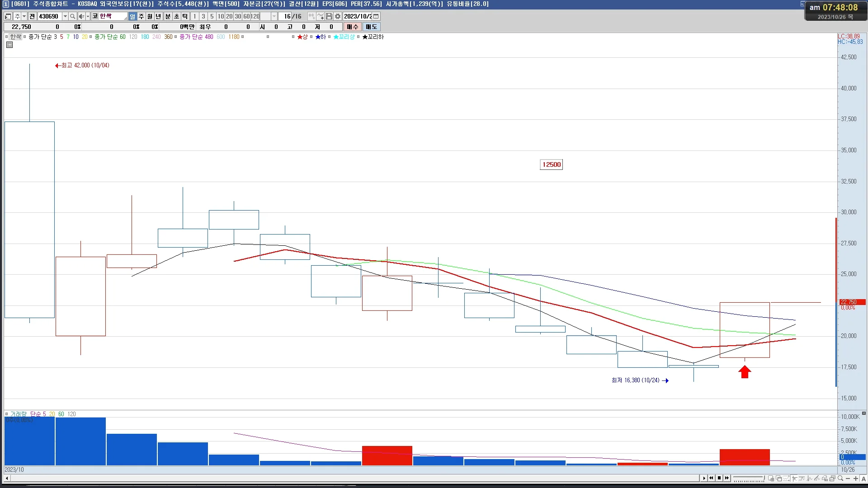Click the red 매수 buy button
The height and width of the screenshot is (488, 868).
[x=353, y=27]
